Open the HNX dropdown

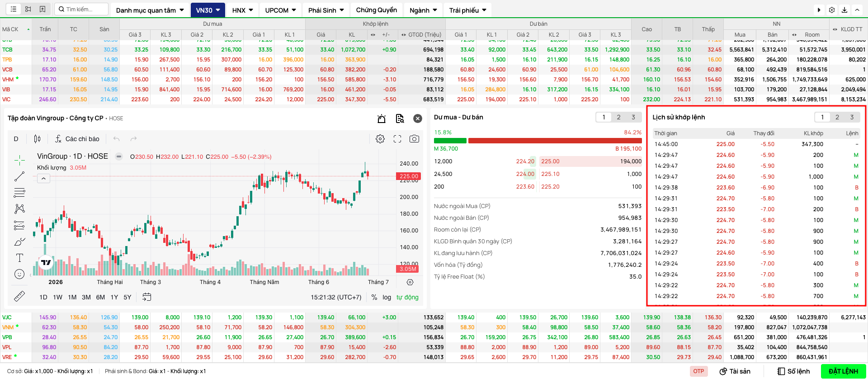(x=243, y=10)
